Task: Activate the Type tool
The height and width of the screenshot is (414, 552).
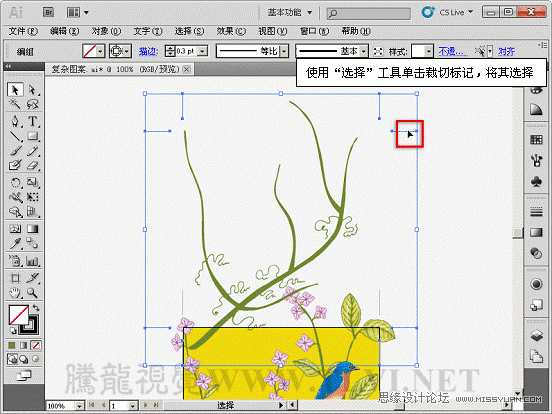Action: (x=32, y=121)
